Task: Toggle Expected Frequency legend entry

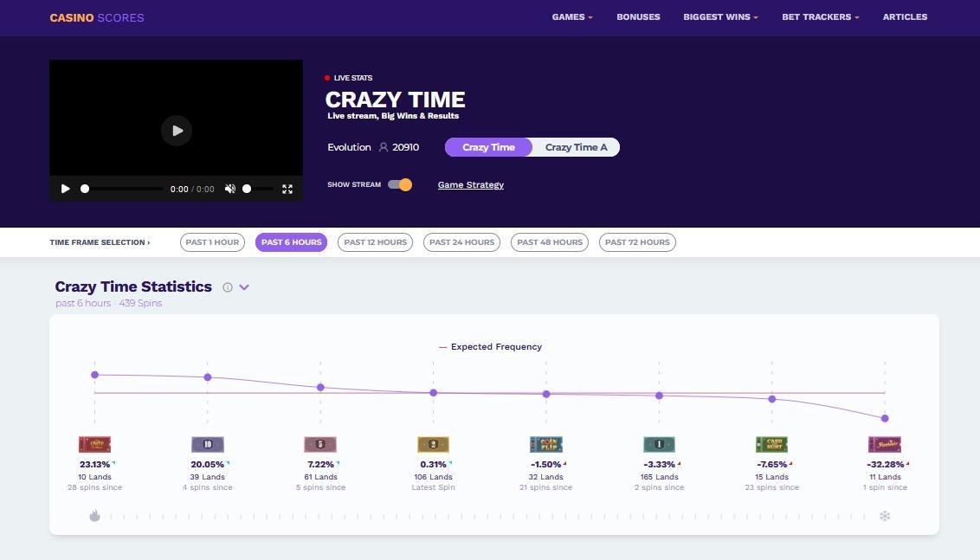Action: pyautogui.click(x=491, y=347)
